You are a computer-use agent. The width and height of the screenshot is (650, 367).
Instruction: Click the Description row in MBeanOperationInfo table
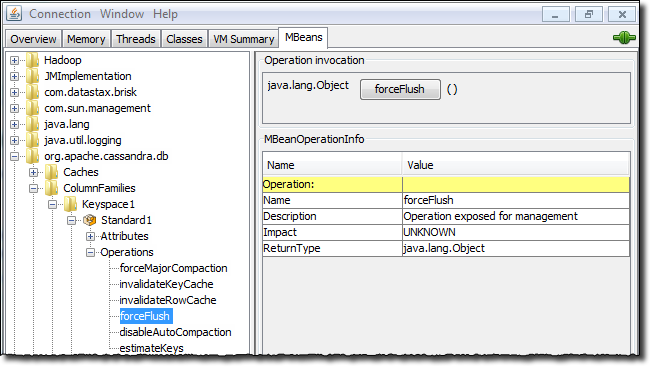446,216
